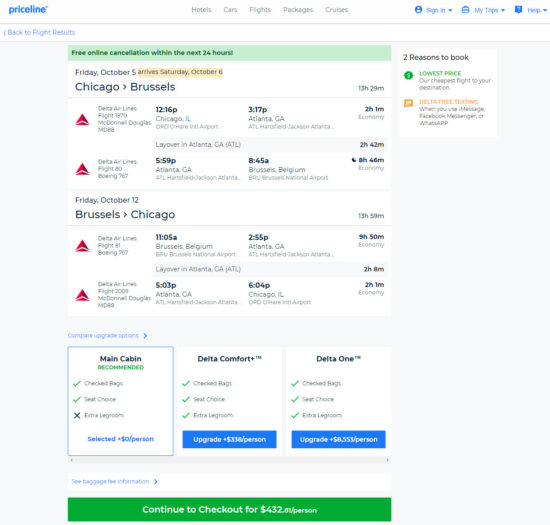Click return Layover in Atlanta 2h 8m row
Viewport: 550px width, 525px height.
(x=270, y=269)
